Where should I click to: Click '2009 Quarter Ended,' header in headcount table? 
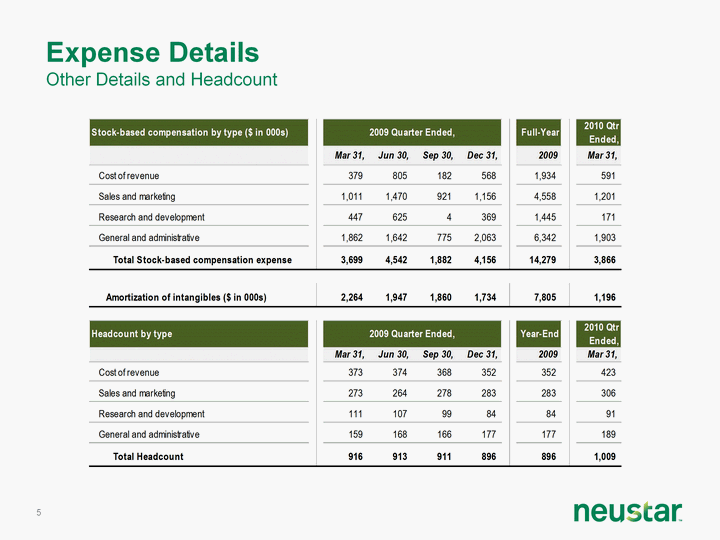(412, 334)
